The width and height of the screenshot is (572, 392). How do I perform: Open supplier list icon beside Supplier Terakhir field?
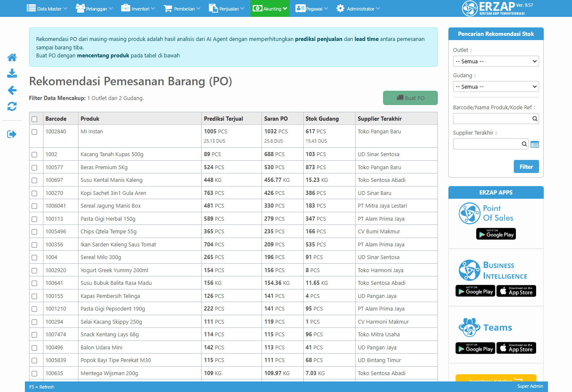point(534,144)
